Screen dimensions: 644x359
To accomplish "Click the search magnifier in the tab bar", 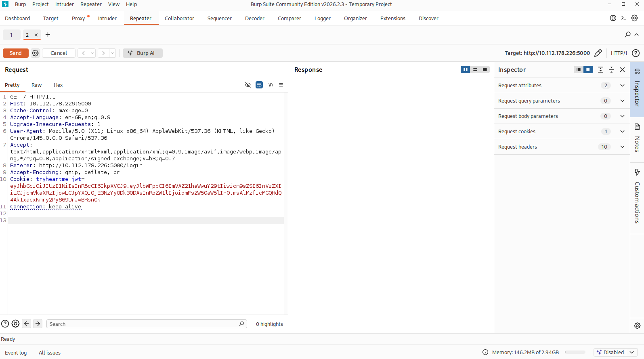I will [x=627, y=35].
